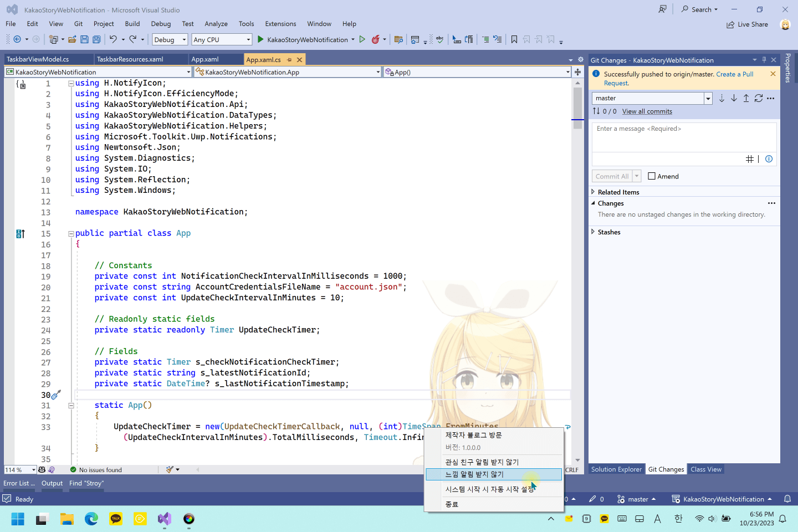Screen dimensions: 798x532
Task: Toggle the Amend checkbox
Action: [652, 176]
